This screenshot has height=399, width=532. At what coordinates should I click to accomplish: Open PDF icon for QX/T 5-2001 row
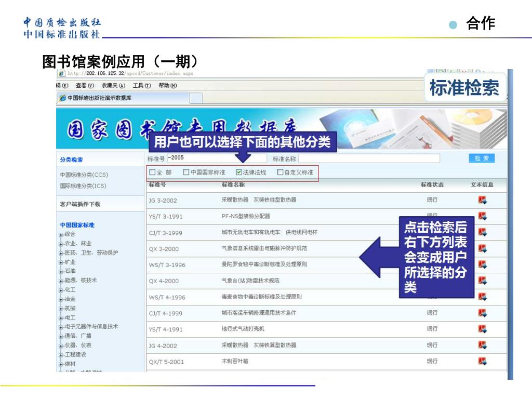[482, 362]
